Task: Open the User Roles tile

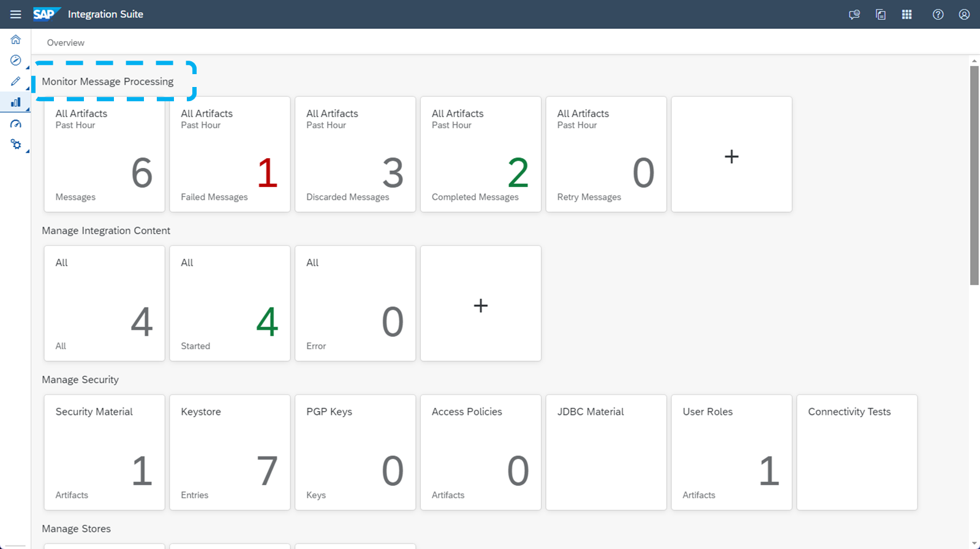Action: 732,452
